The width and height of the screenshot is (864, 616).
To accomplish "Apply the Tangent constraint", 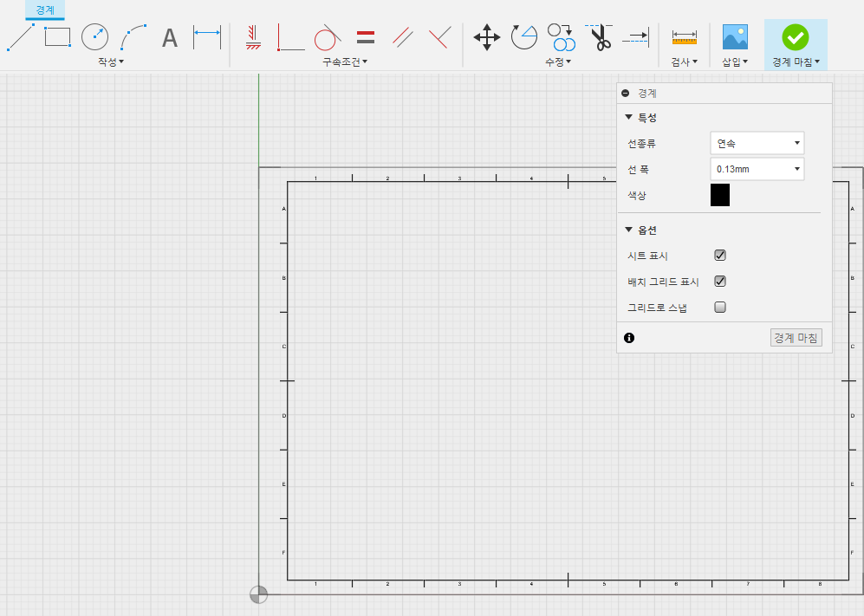I will tap(328, 37).
